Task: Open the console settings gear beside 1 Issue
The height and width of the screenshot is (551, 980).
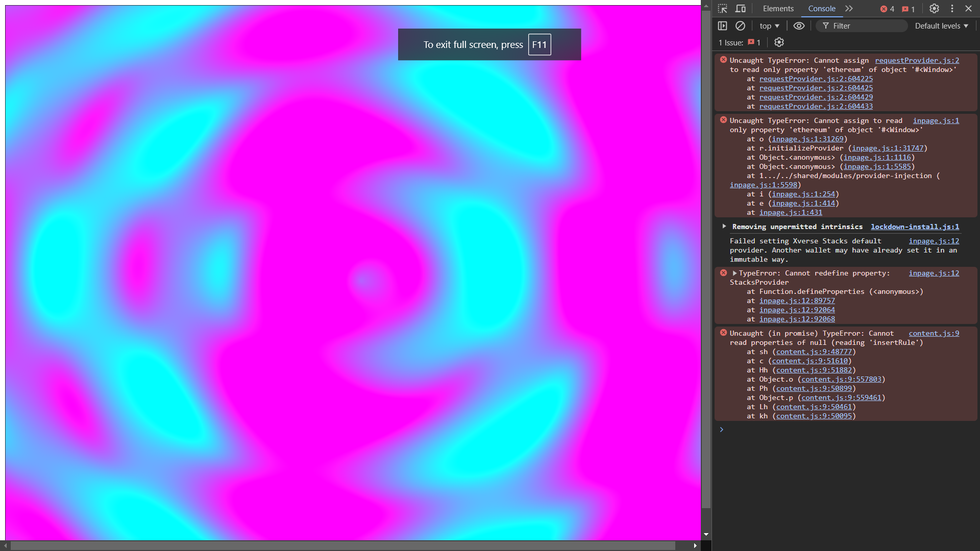Action: click(x=778, y=42)
